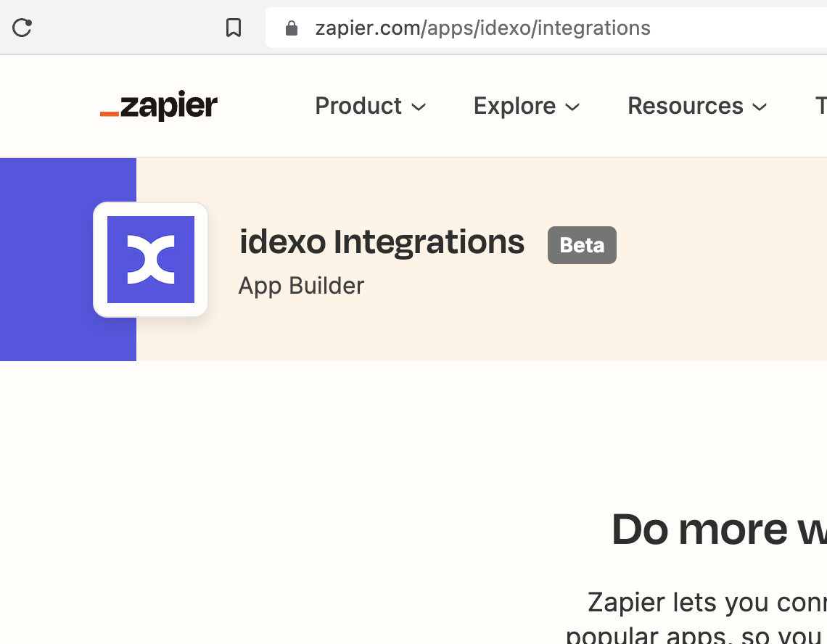The image size is (827, 644).
Task: Open the Resources dropdown menu
Action: click(x=696, y=106)
